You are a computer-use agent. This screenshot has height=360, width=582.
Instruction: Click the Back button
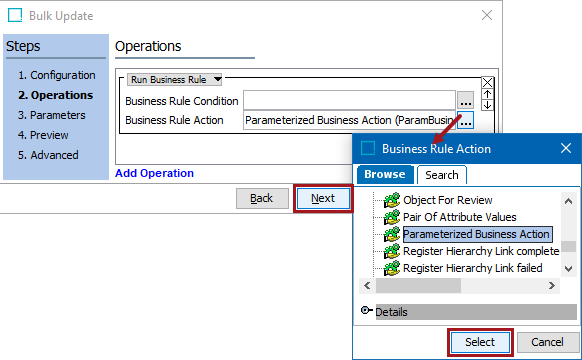click(262, 199)
